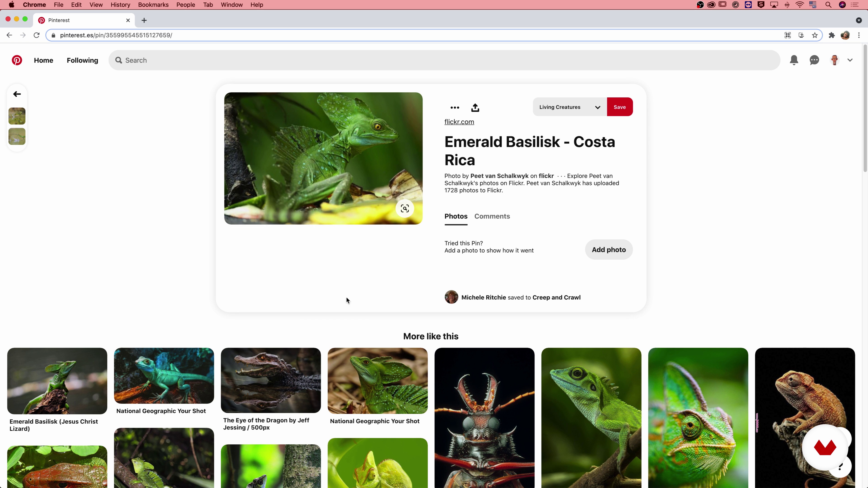This screenshot has height=488, width=868.
Task: Open the Chrome extensions puzzle icon
Action: 832,35
